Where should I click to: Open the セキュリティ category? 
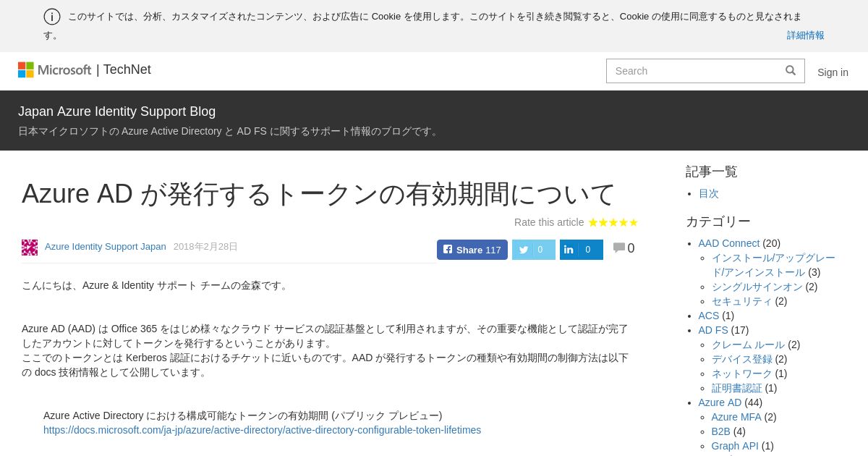[742, 301]
